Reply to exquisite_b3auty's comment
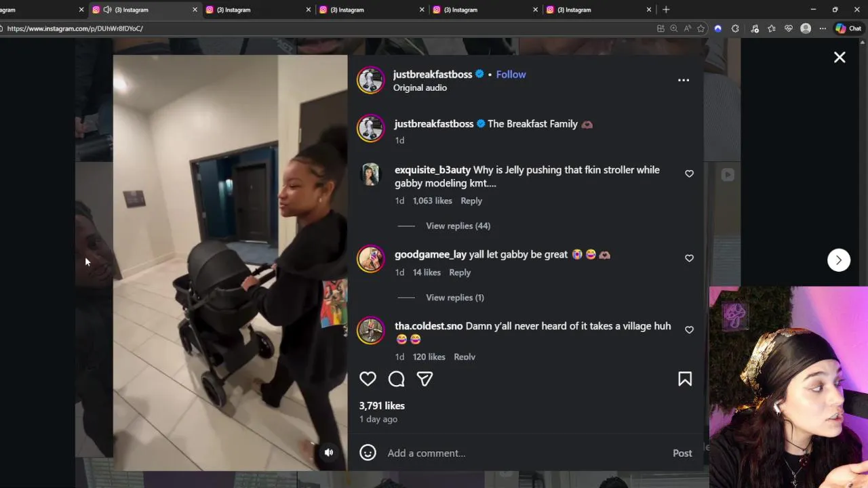The height and width of the screenshot is (488, 868). click(x=471, y=201)
